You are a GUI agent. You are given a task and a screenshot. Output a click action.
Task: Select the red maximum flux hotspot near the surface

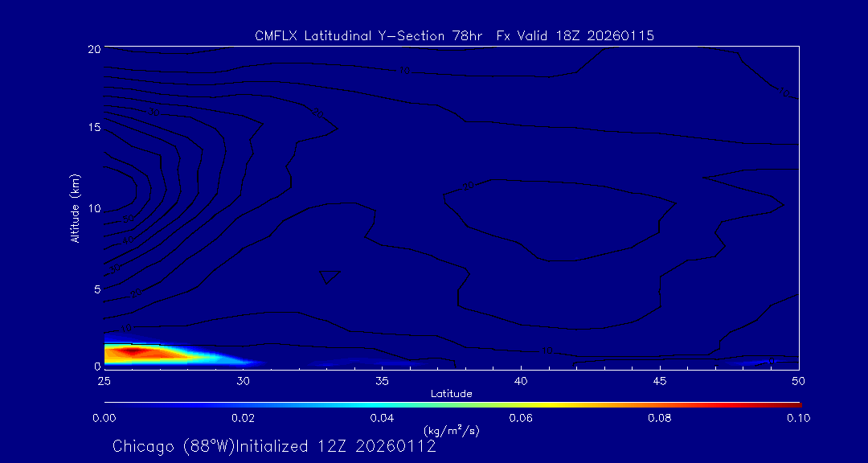(x=133, y=351)
